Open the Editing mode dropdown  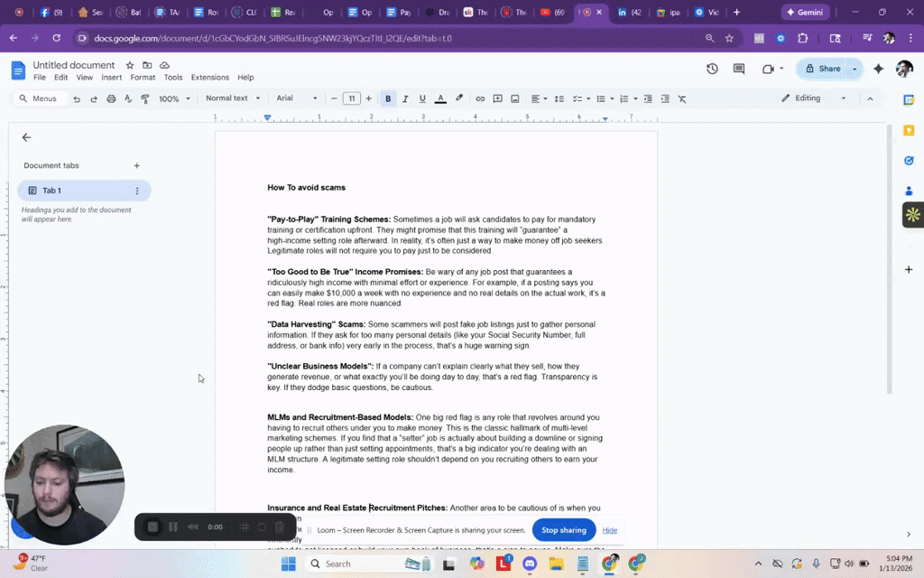click(813, 98)
